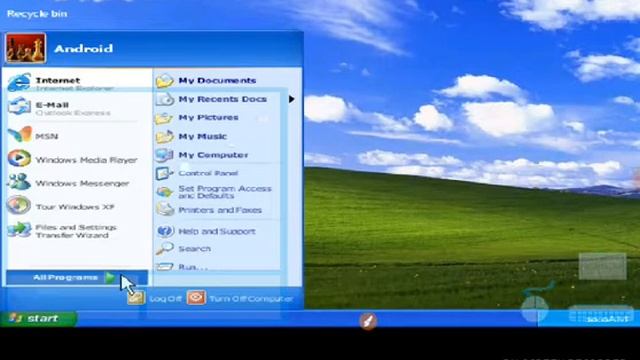Click the Log Off text
Screen dimensions: 640x360
(x=165, y=299)
